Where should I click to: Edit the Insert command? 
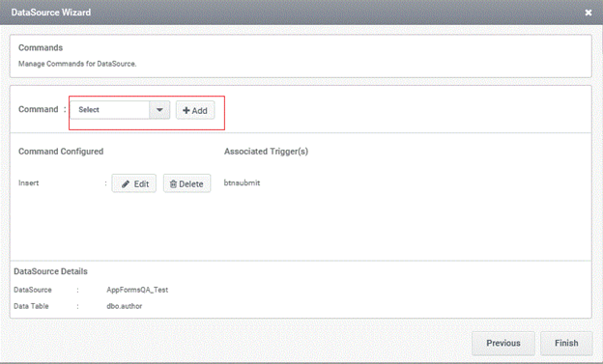pos(133,183)
